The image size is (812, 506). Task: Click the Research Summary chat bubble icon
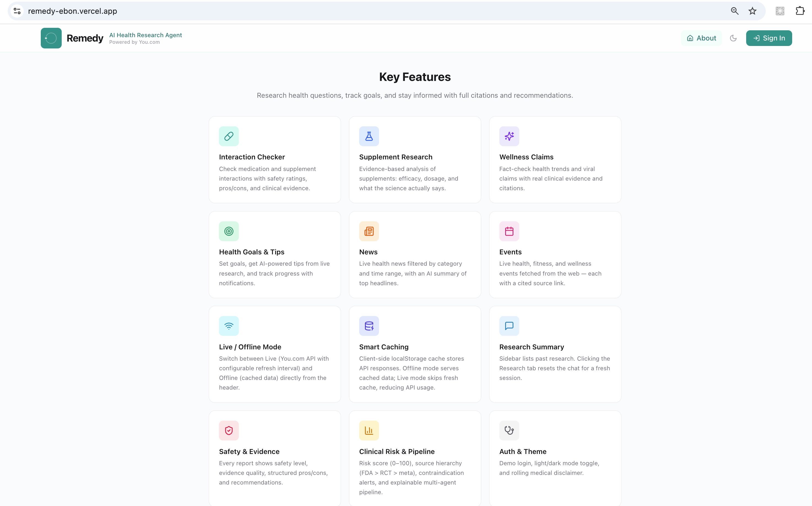tap(509, 326)
